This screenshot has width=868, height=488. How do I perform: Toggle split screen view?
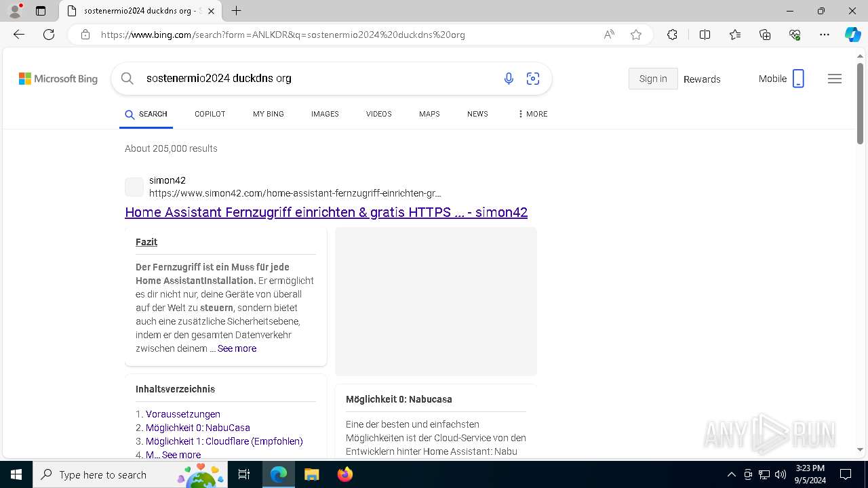pos(705,35)
